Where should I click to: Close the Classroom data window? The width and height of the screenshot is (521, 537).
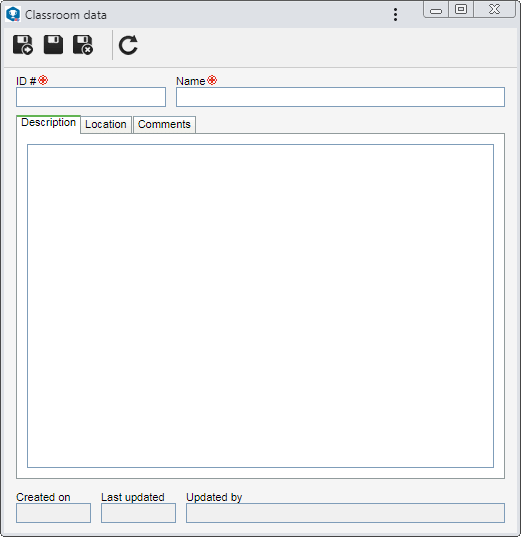494,9
